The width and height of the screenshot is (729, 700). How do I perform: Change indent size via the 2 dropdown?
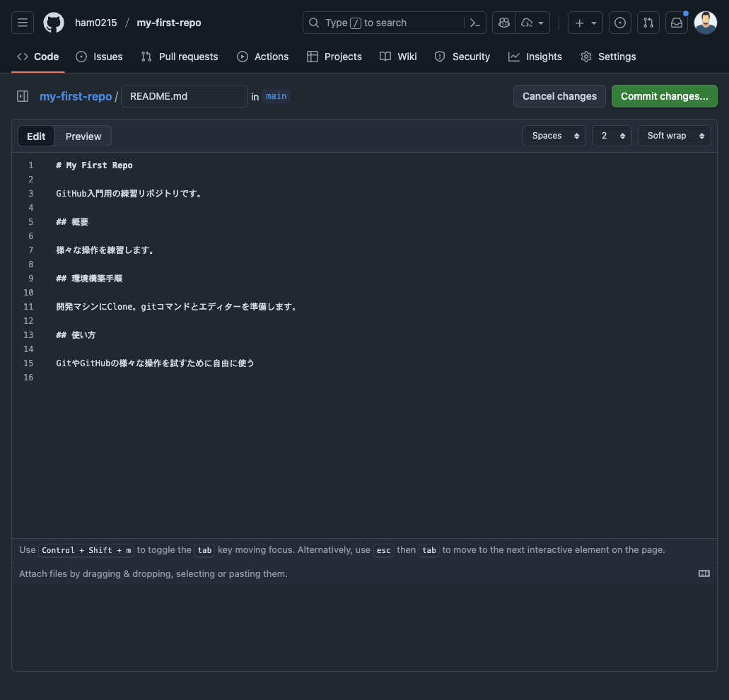point(611,135)
